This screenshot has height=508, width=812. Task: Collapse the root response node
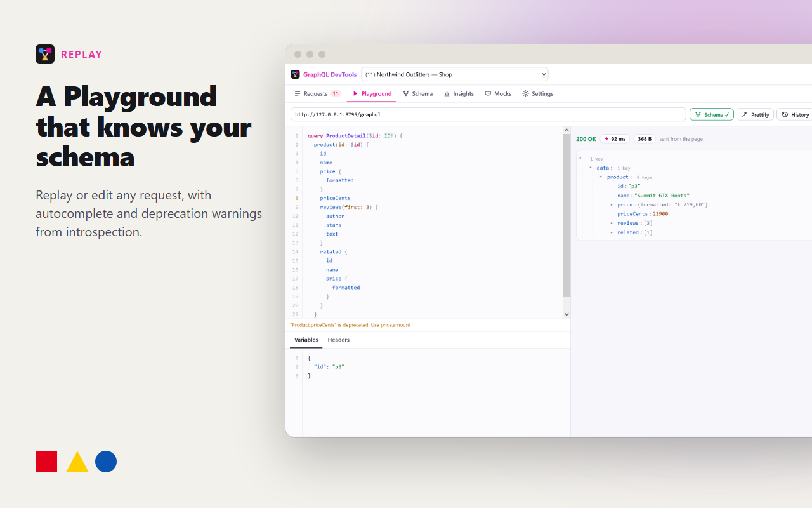(x=580, y=159)
